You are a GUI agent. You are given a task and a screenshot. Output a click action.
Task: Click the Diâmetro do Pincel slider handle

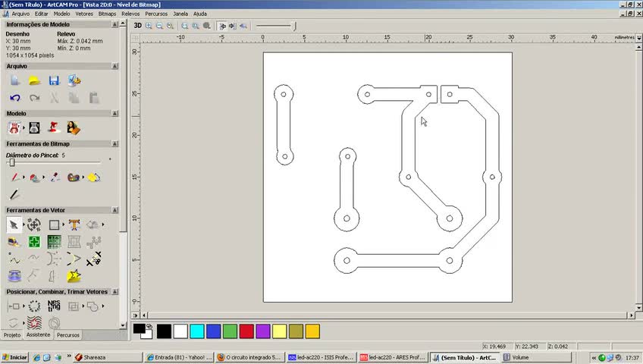(x=12, y=163)
